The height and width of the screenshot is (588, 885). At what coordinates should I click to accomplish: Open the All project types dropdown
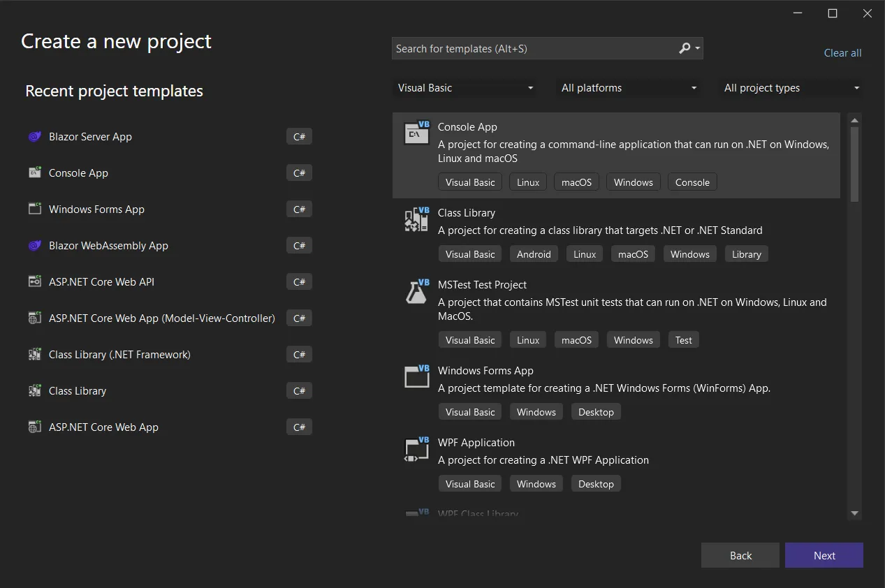click(791, 88)
